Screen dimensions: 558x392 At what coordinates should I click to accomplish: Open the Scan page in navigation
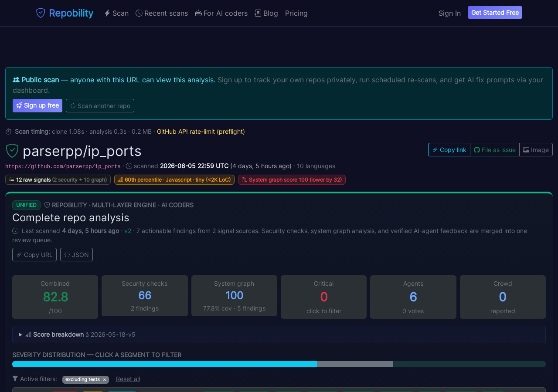(116, 13)
